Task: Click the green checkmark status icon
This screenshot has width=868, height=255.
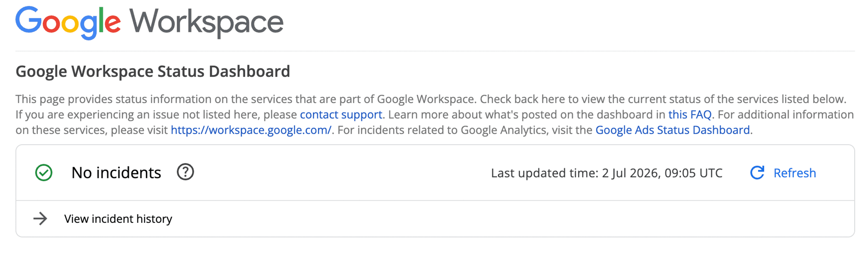Action: click(x=44, y=173)
